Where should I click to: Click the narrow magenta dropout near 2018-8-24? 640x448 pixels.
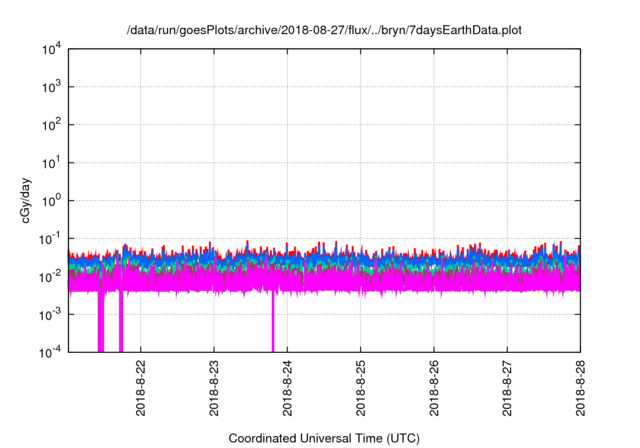pyautogui.click(x=273, y=322)
